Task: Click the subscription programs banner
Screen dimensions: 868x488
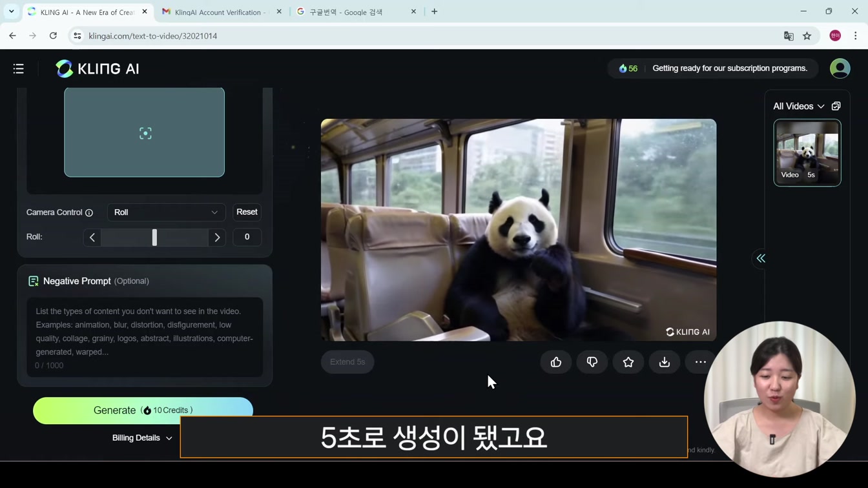Action: [x=730, y=68]
